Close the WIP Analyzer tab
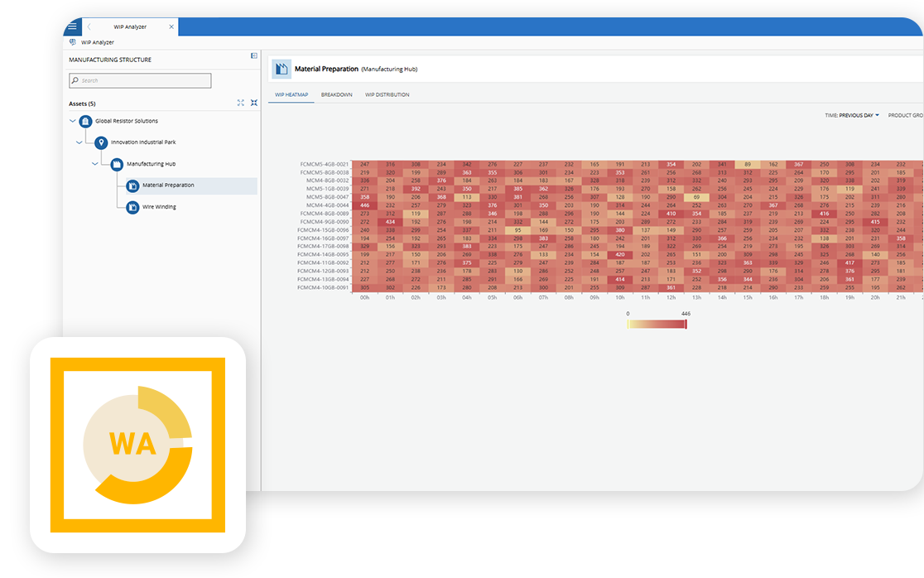The image size is (924, 578). (171, 26)
